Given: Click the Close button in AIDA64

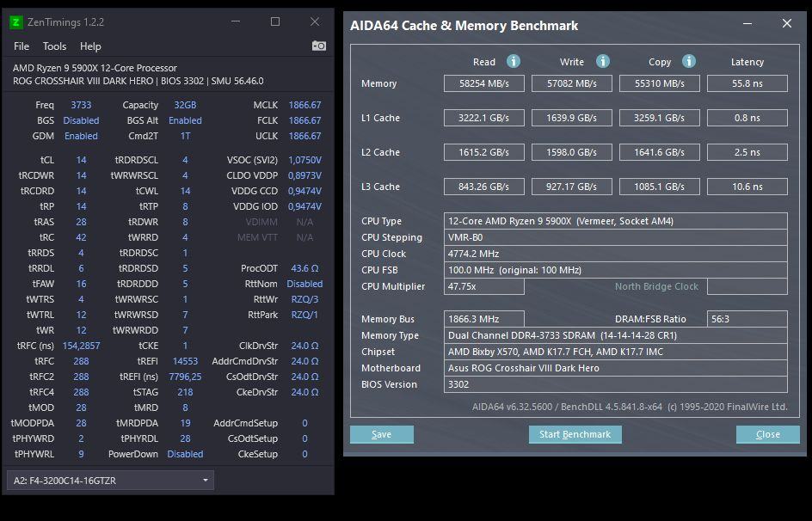Looking at the screenshot, I should [x=768, y=435].
